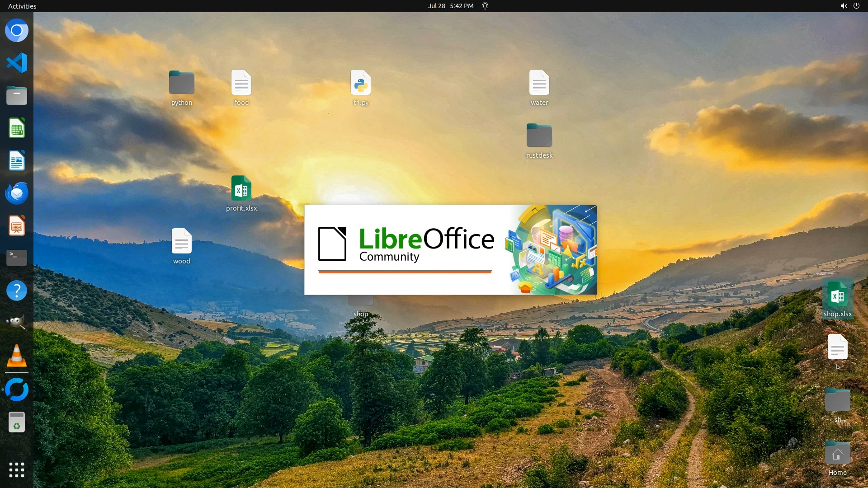Image resolution: width=868 pixels, height=488 pixels.
Task: Click the Show Applications grid button
Action: (17, 470)
